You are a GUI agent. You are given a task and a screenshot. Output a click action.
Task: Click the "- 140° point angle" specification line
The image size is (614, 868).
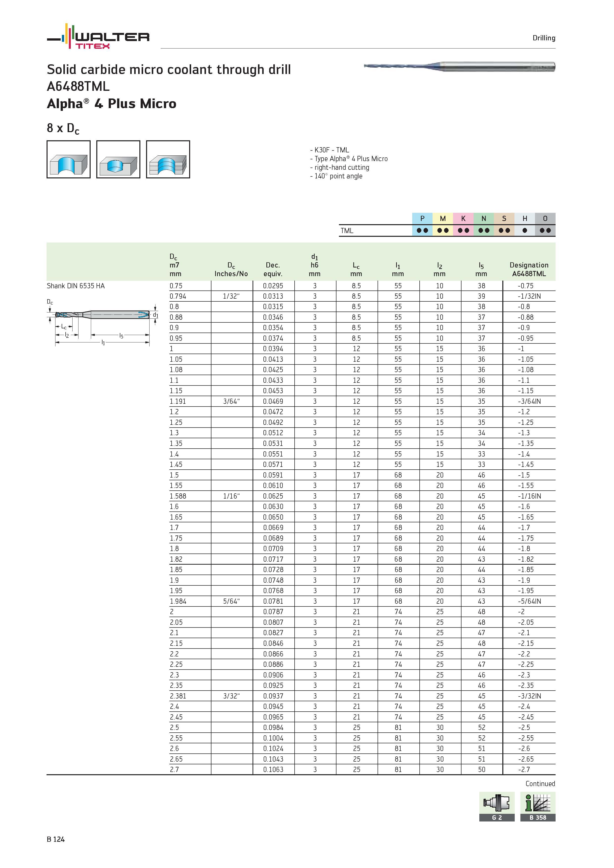click(x=336, y=176)
